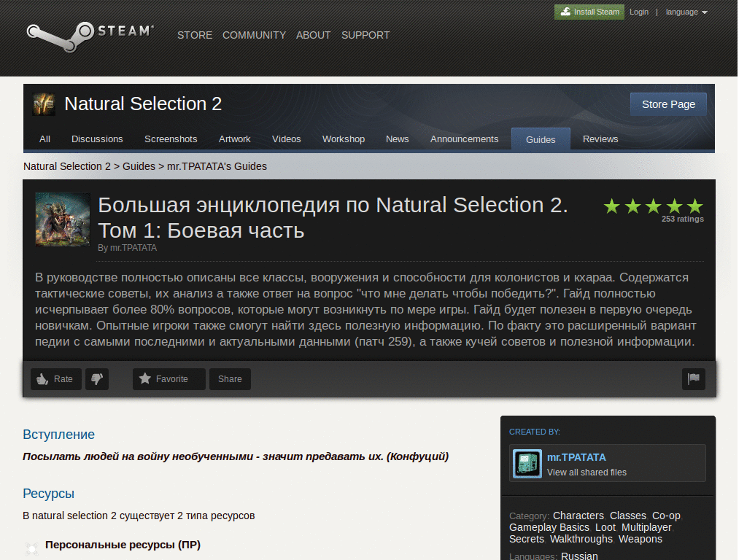Switch to the News tab
Screen dimensions: 747x560
[x=398, y=139]
